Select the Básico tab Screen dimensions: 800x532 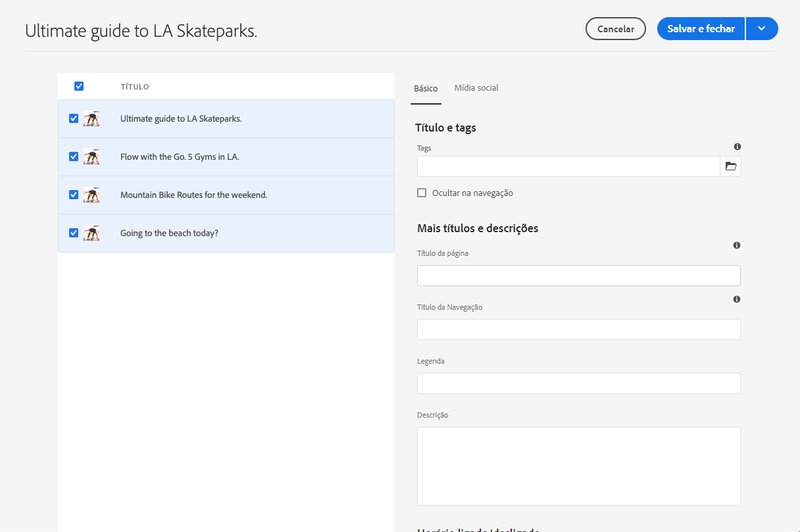[x=426, y=89]
